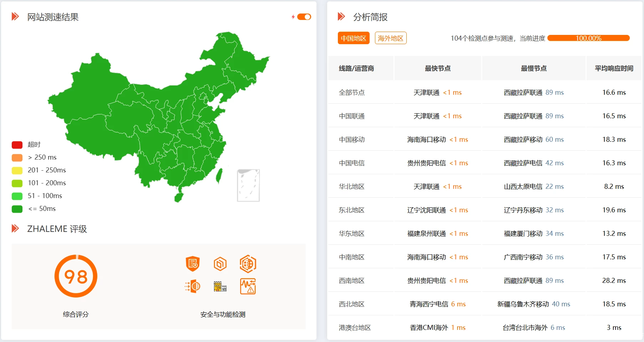
Task: Click the 天津联通 <1 ms result
Action: point(438,92)
